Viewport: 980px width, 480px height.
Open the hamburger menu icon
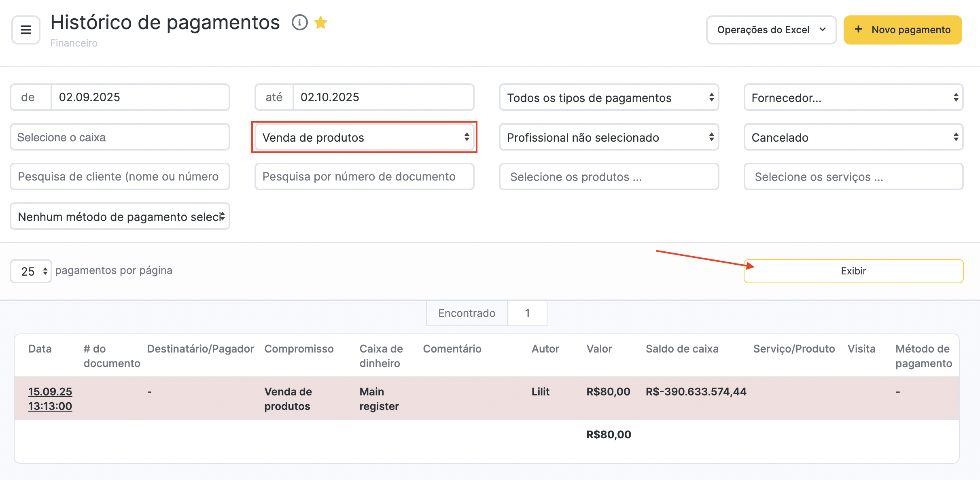click(x=26, y=30)
